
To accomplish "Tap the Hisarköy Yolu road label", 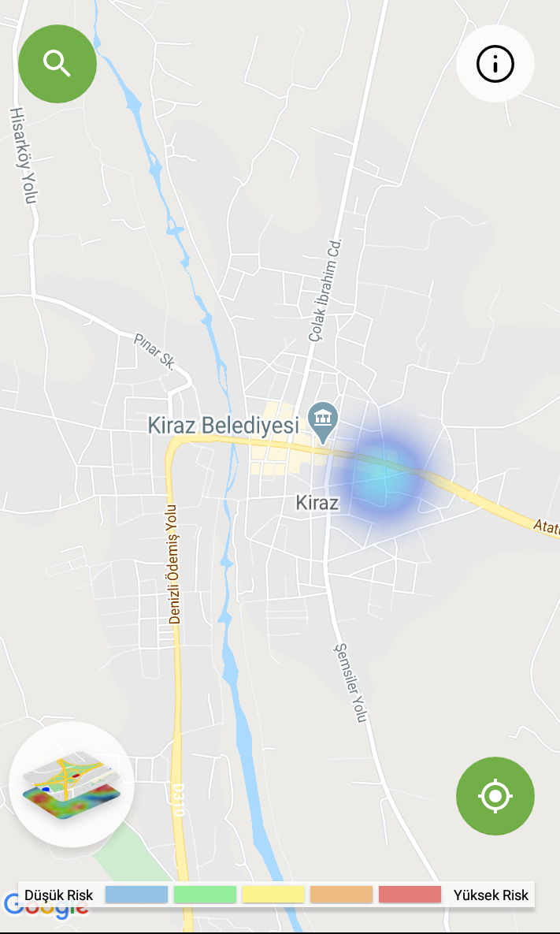I will pos(24,155).
